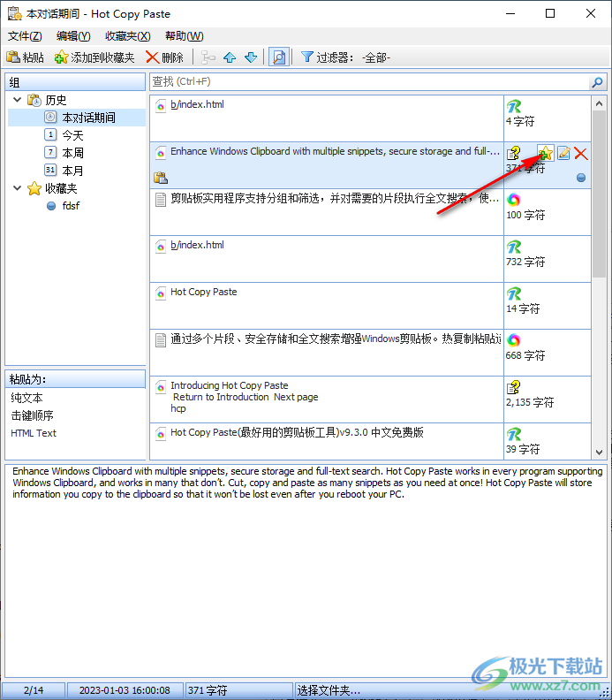
Task: Click the 2023-01-03 16:00:08 timestamp in status bar
Action: pyautogui.click(x=125, y=690)
